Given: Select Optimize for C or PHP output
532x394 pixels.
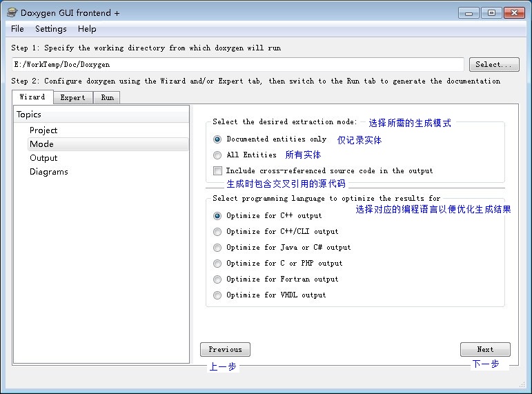Looking at the screenshot, I should (217, 264).
